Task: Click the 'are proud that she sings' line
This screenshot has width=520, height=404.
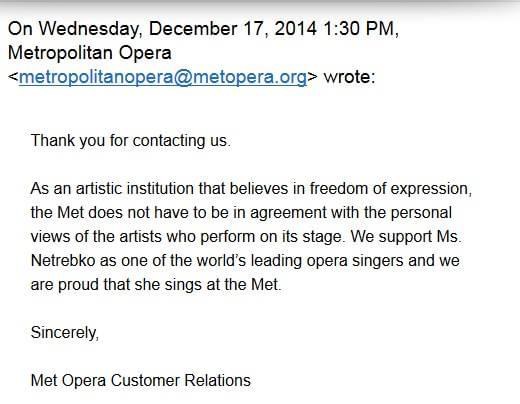Action: [x=156, y=285]
